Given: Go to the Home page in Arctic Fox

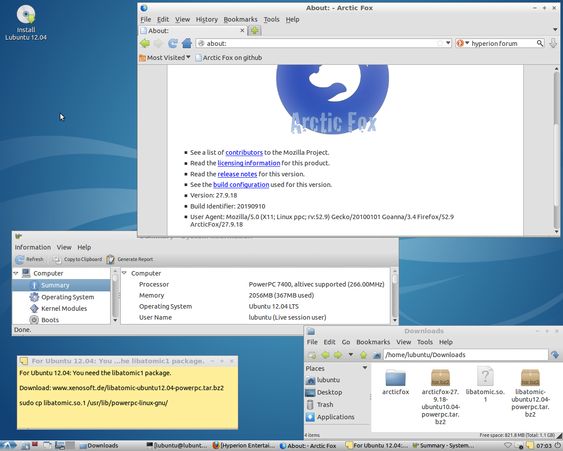Looking at the screenshot, I should pyautogui.click(x=187, y=43).
